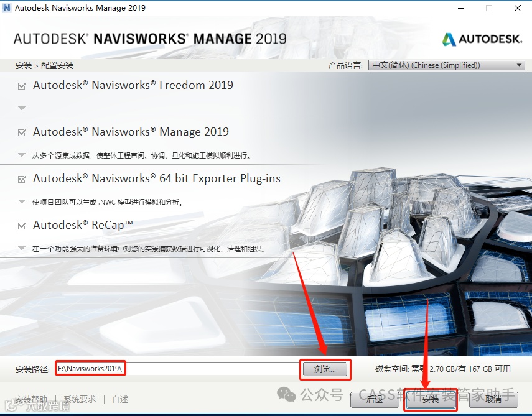Click the 磁盘空间 disk space text
532x416 pixels.
[x=443, y=369]
